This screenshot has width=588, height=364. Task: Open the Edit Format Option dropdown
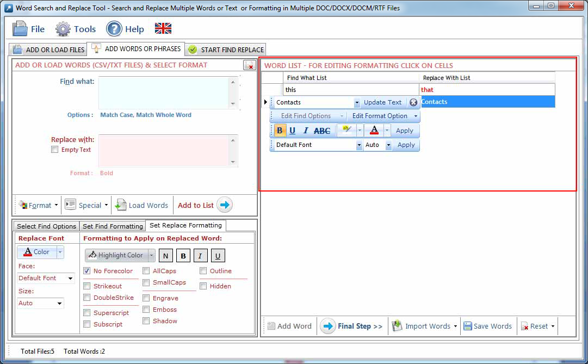point(385,116)
